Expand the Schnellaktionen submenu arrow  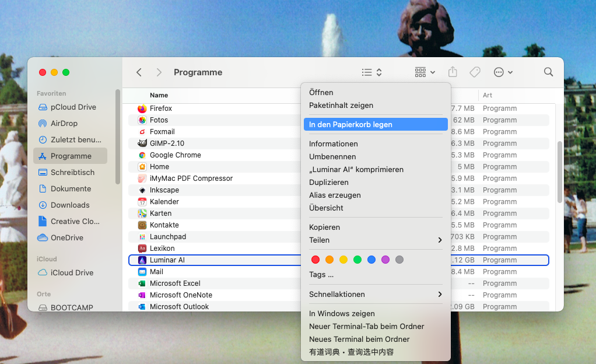click(440, 295)
